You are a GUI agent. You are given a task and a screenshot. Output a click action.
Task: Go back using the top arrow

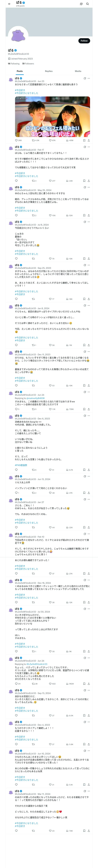[x=9, y=4]
